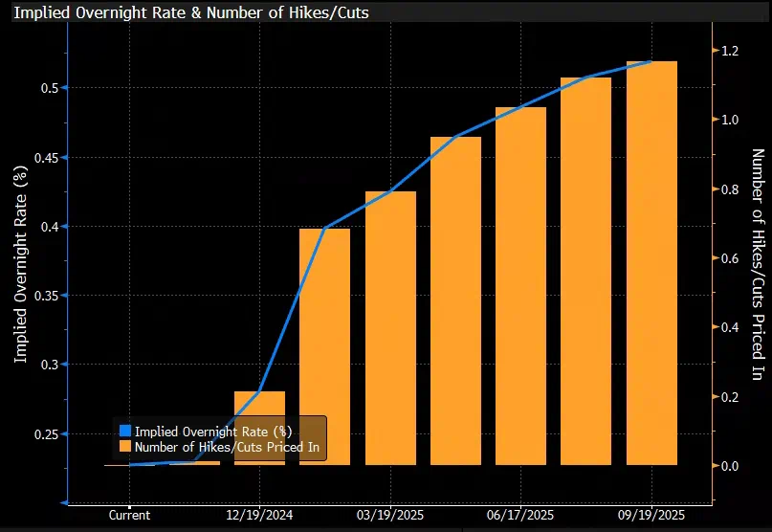This screenshot has width=772, height=532.
Task: Click the 0.4 left axis value
Action: [x=49, y=227]
